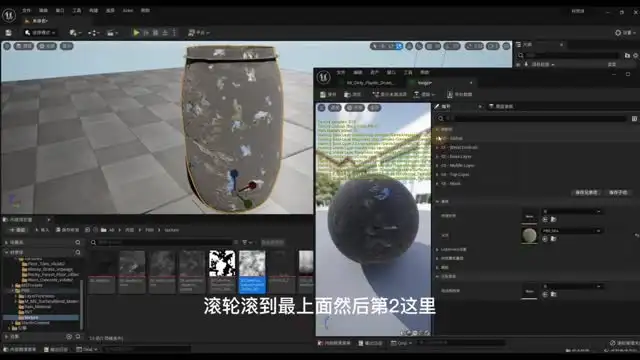Open the filter icon dropdown in content browser
This screenshot has width=640, height=360.
[x=247, y=242]
